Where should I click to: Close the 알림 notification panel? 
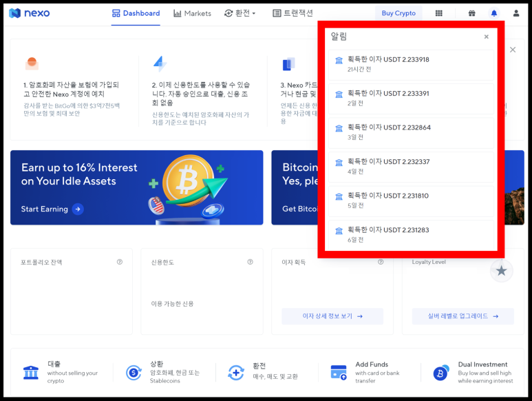(x=486, y=37)
